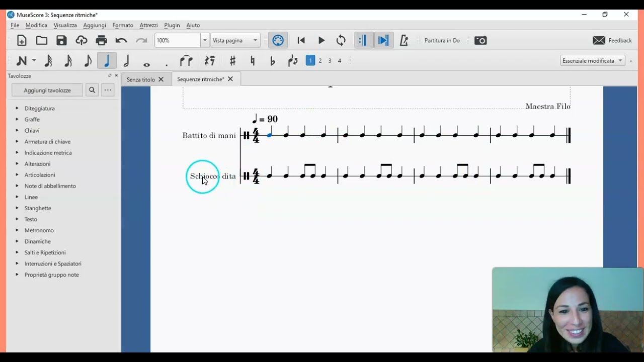644x362 pixels.
Task: Open a score file folder icon
Action: point(42,41)
